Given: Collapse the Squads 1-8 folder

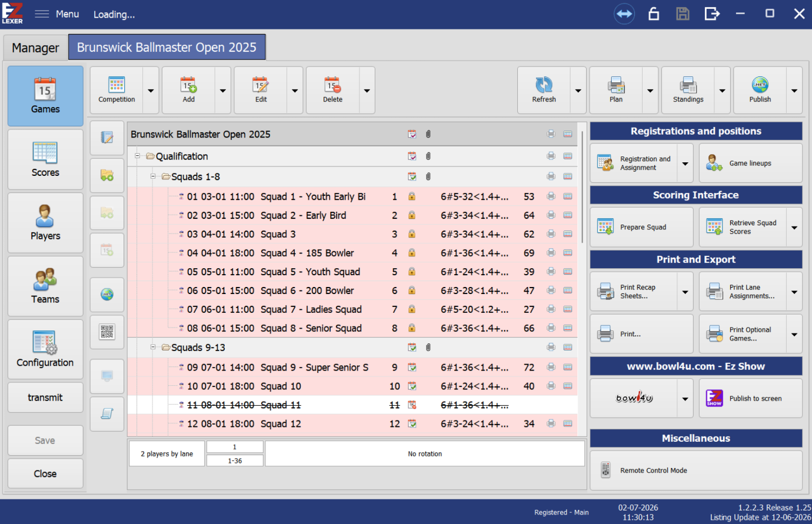Looking at the screenshot, I should [153, 176].
